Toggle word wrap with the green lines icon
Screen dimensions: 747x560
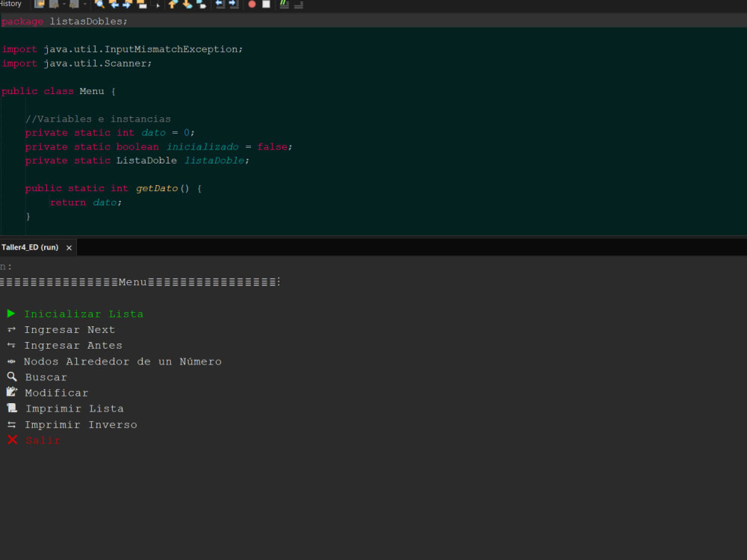(x=282, y=4)
